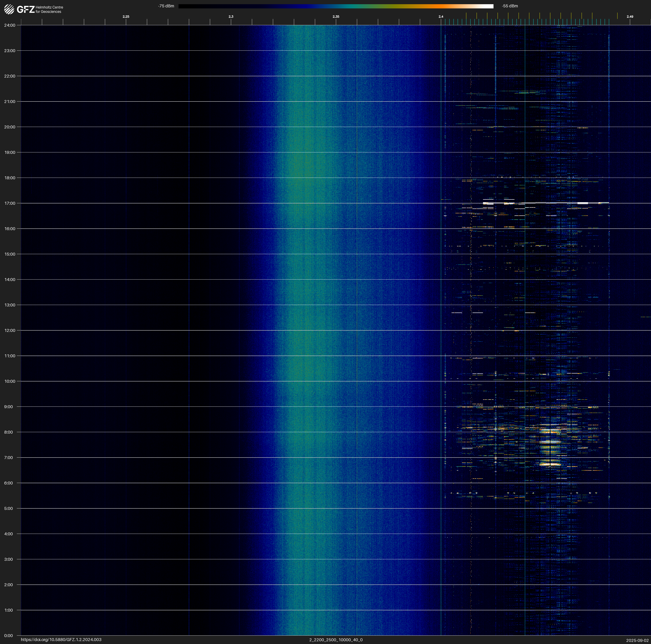
Task: Click the 21:00 time axis label
Action: coord(10,102)
